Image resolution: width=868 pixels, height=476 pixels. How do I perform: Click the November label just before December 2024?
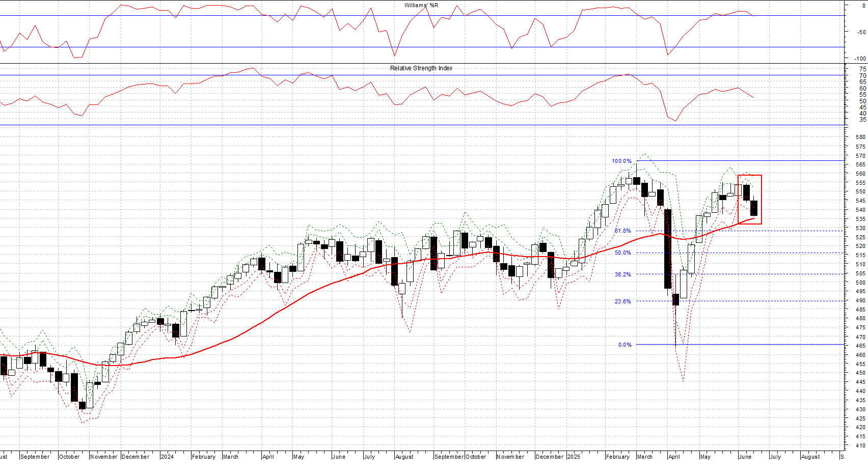click(510, 457)
